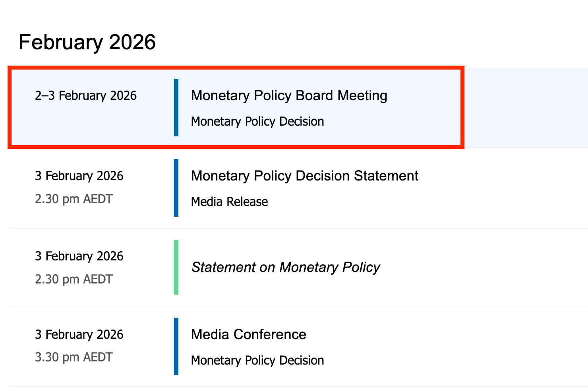Click the Media Release subtitle

pos(229,202)
